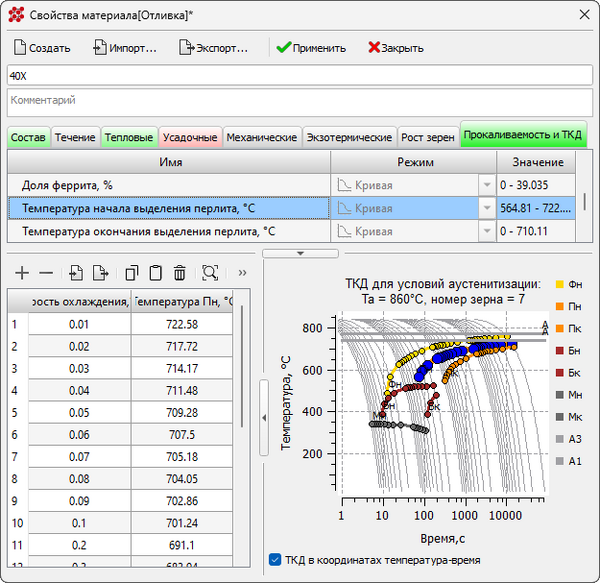Collapse the table pane with left arrow
600x583 pixels.
264,418
